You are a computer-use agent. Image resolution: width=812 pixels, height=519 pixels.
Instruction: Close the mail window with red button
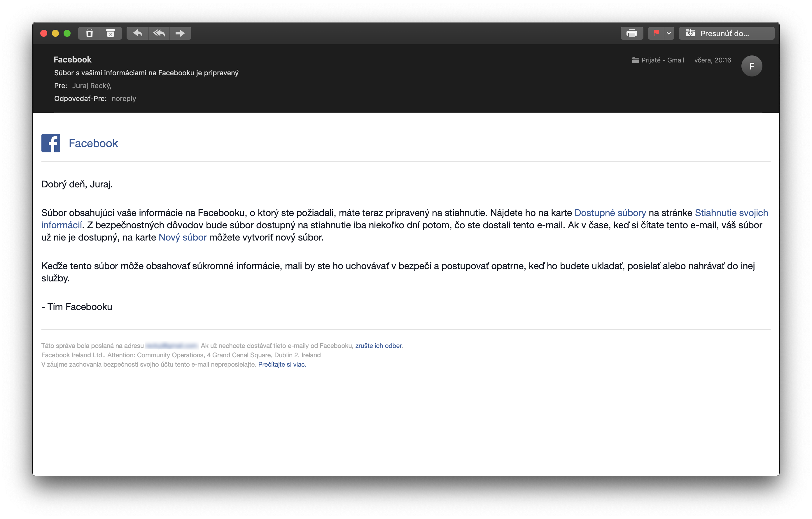44,33
